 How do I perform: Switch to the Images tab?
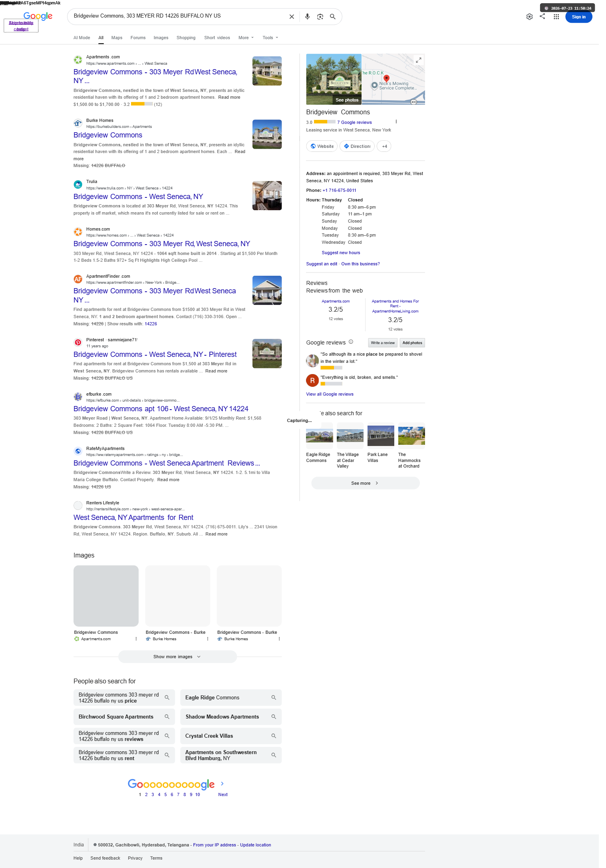point(161,38)
